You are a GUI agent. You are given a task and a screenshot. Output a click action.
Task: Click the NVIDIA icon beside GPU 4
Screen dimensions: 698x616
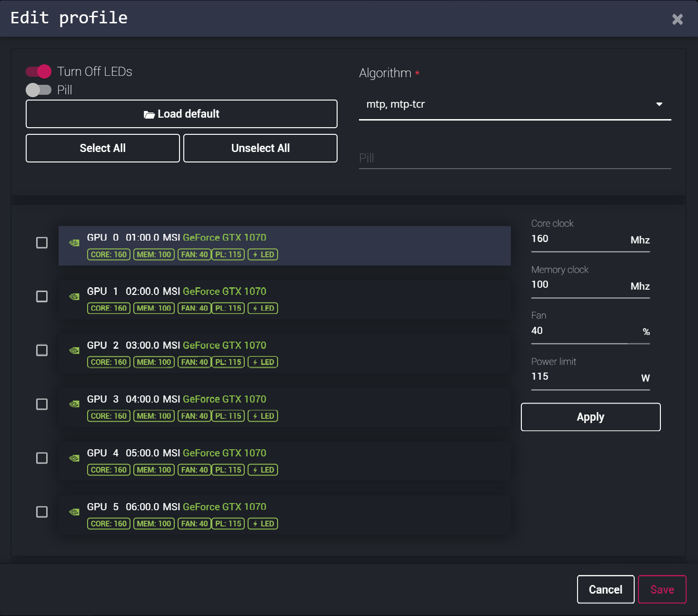[74, 458]
